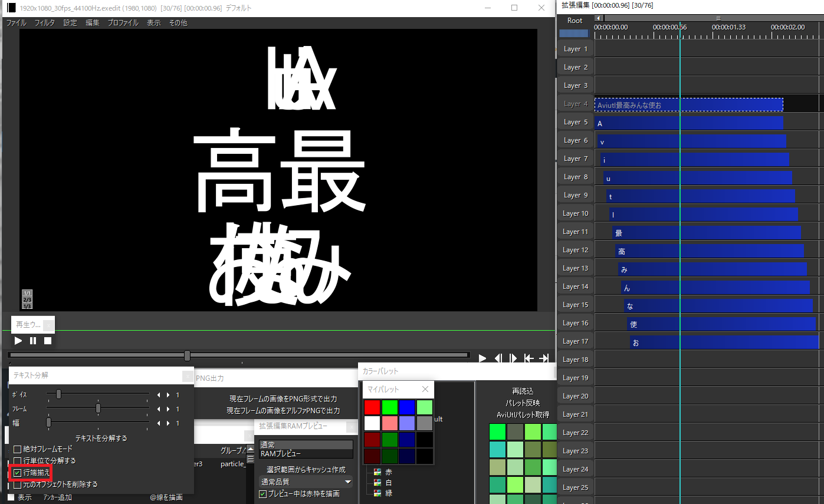The height and width of the screenshot is (504, 824).
Task: Step back one frame with the previous-frame icon
Action: click(x=497, y=358)
